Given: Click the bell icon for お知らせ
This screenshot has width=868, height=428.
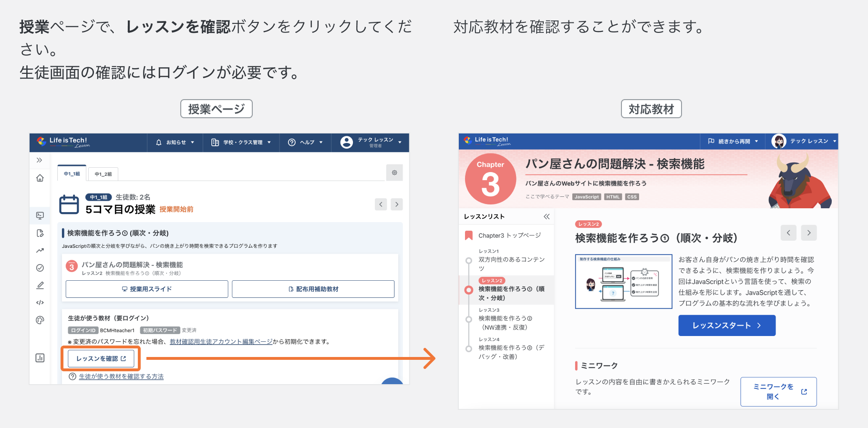Looking at the screenshot, I should [159, 143].
